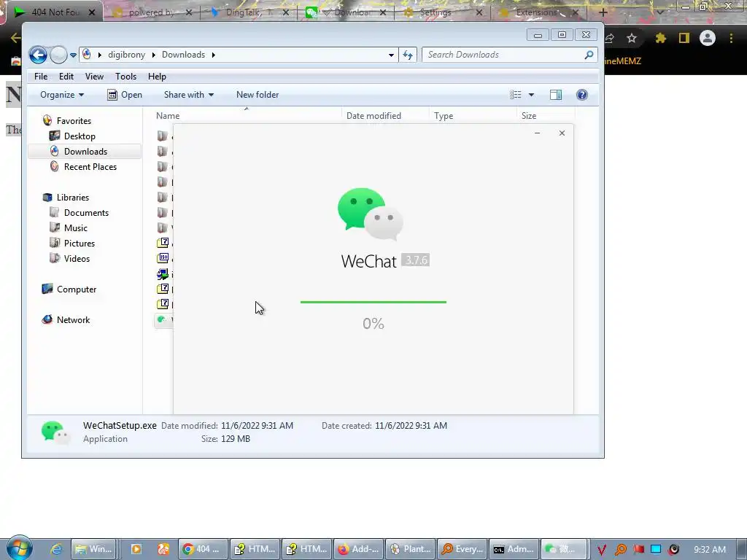Minimize the WeChat installer window
The width and height of the screenshot is (747, 560).
537,133
